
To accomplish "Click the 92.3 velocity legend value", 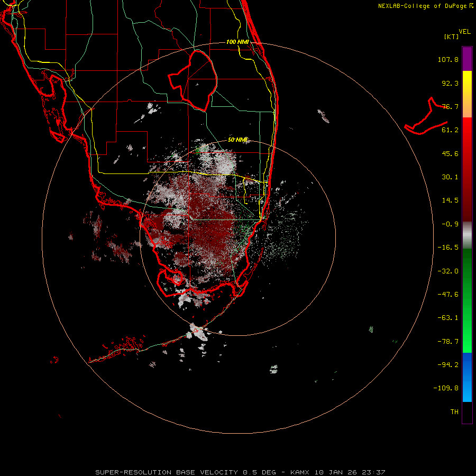I will (450, 83).
